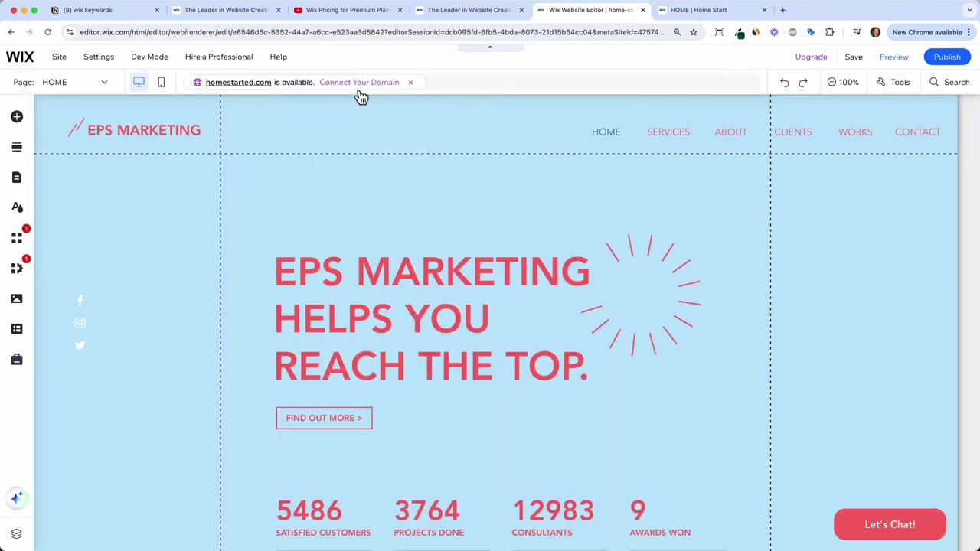980x551 pixels.
Task: Click the Let's Chat! button
Action: click(890, 524)
